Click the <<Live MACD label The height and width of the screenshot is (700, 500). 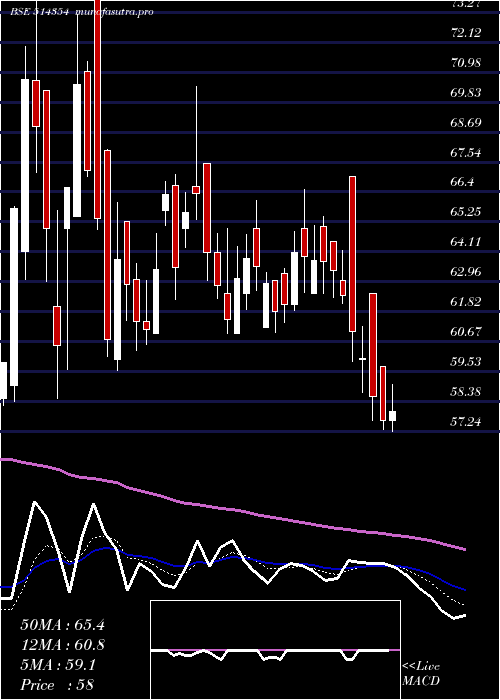point(421,674)
